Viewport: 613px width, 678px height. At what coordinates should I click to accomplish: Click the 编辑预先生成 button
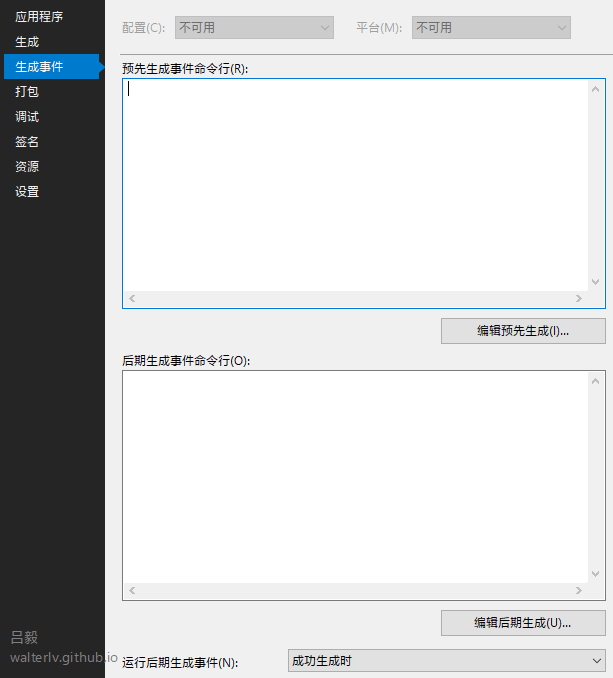pyautogui.click(x=523, y=331)
